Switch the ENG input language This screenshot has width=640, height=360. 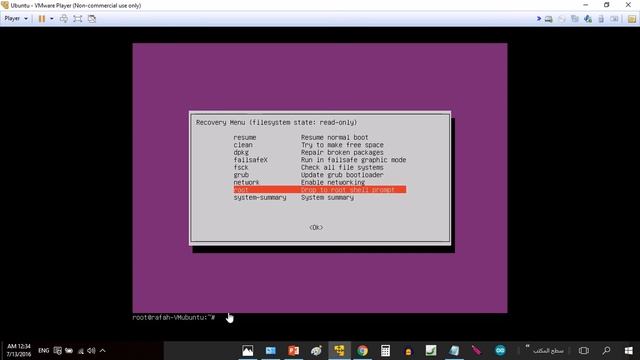point(43,351)
